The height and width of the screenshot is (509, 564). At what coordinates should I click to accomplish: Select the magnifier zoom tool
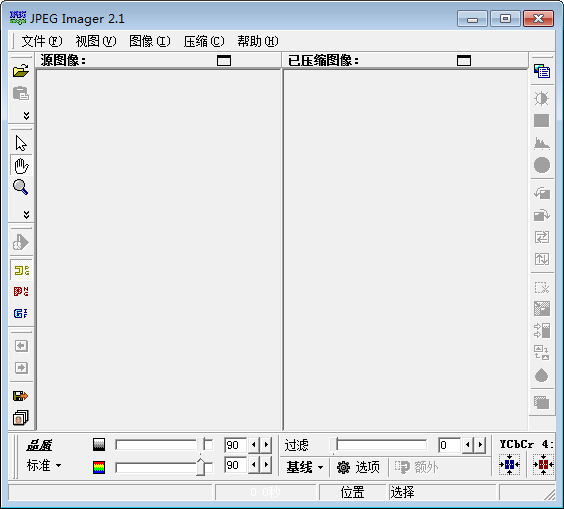[21, 187]
